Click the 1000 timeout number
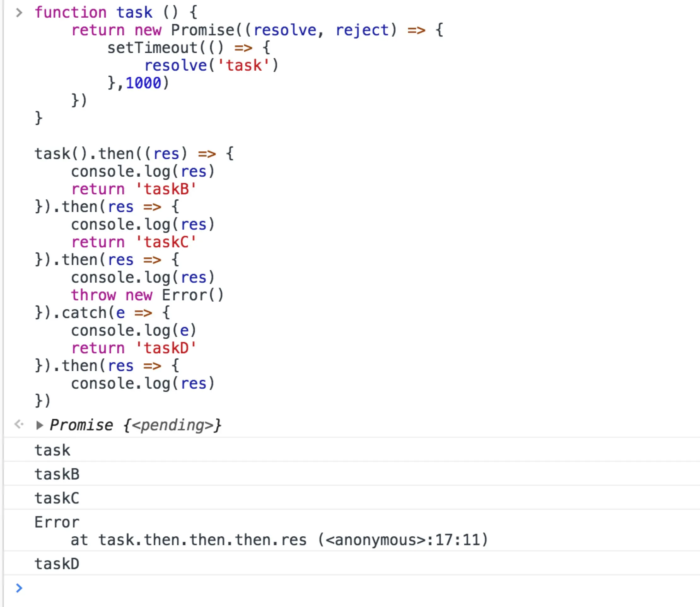This screenshot has height=607, width=700. 143,83
